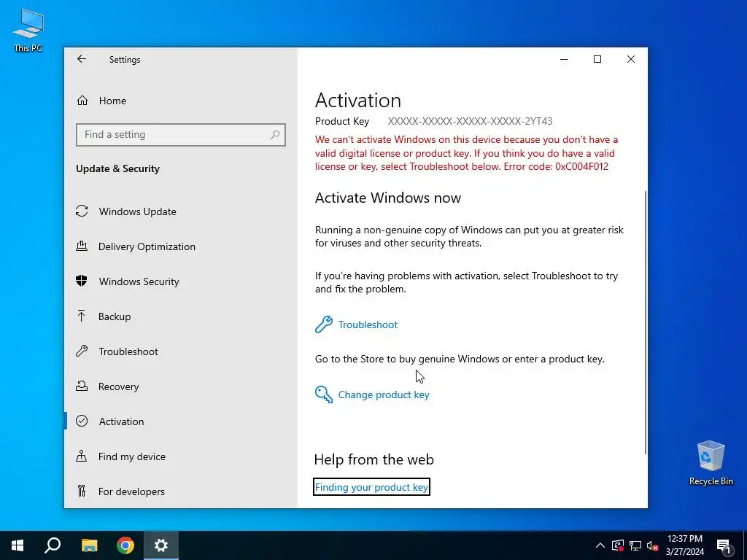Open the Windows Start button
This screenshot has height=560, width=747.
coord(18,545)
